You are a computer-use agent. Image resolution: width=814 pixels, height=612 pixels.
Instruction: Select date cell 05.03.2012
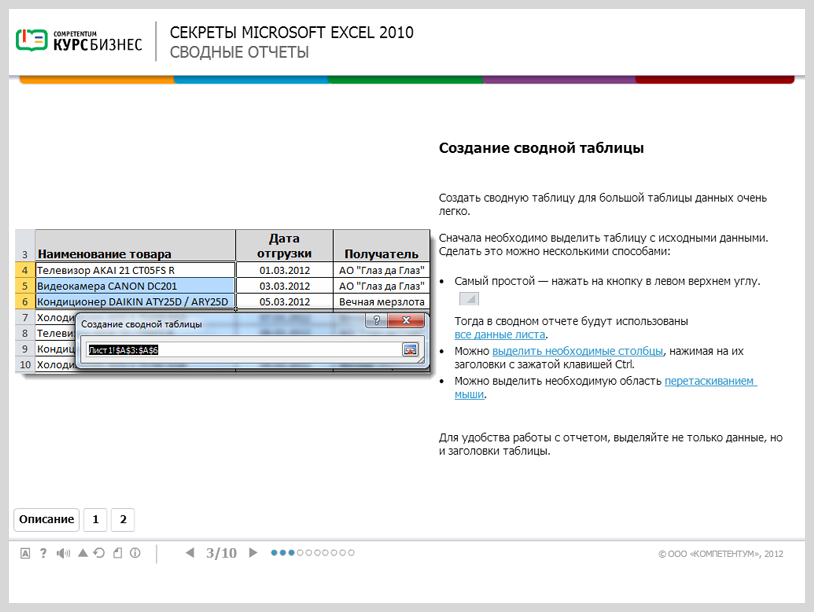[284, 302]
